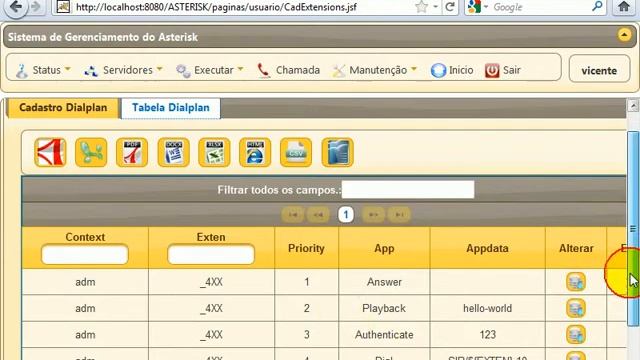Reload the page with refresh button
The height and width of the screenshot is (360, 640).
coord(450,7)
